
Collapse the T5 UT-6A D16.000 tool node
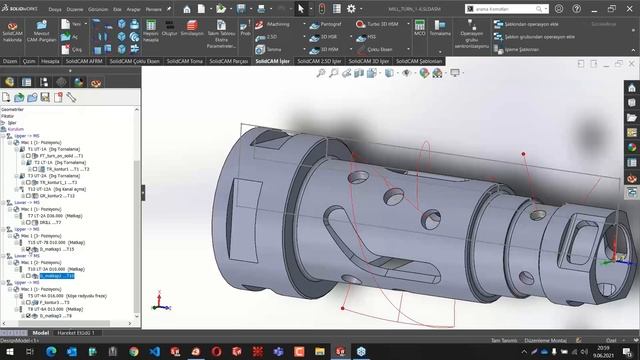[17, 296]
